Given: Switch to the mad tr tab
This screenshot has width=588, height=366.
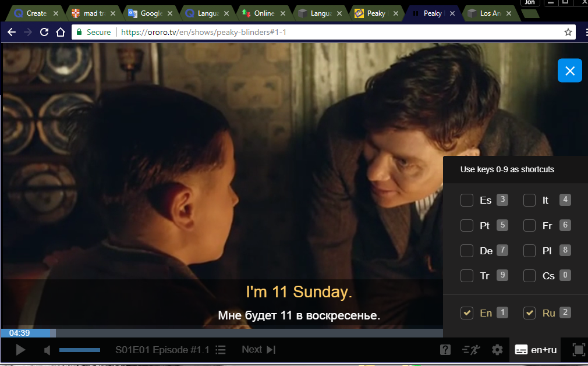Looking at the screenshot, I should (x=94, y=13).
